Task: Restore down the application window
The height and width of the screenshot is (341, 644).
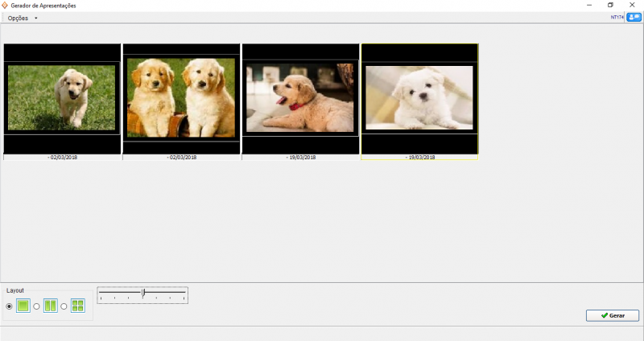Action: (x=610, y=6)
